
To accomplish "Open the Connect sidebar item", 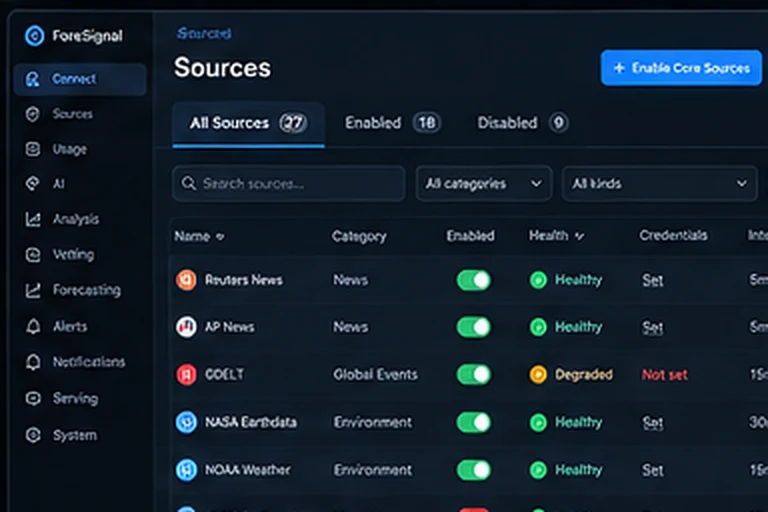I will click(x=80, y=79).
